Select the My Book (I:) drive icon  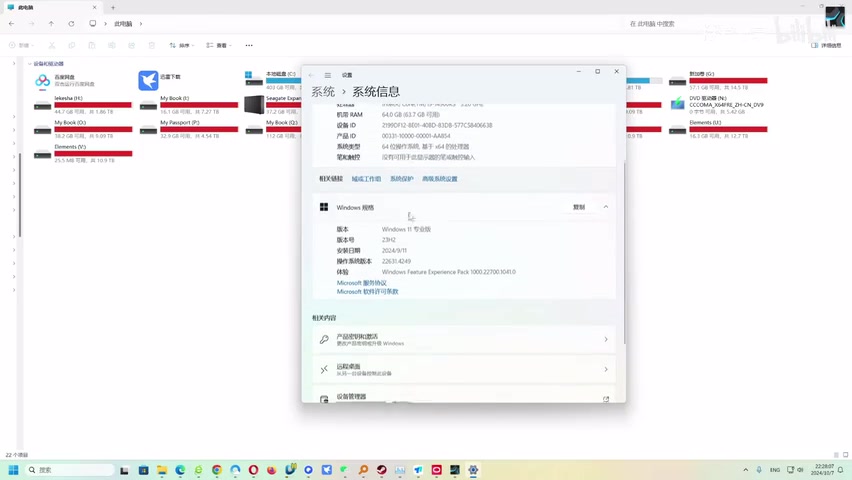pos(148,105)
